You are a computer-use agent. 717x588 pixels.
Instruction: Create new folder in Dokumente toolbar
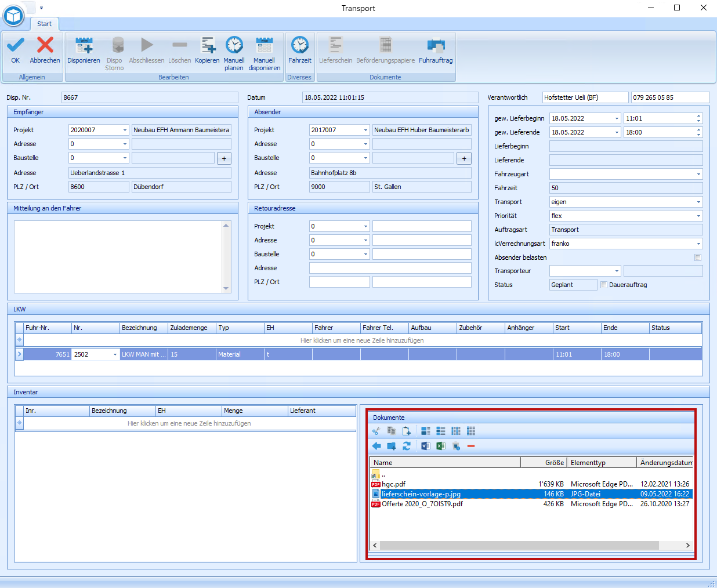tap(392, 446)
